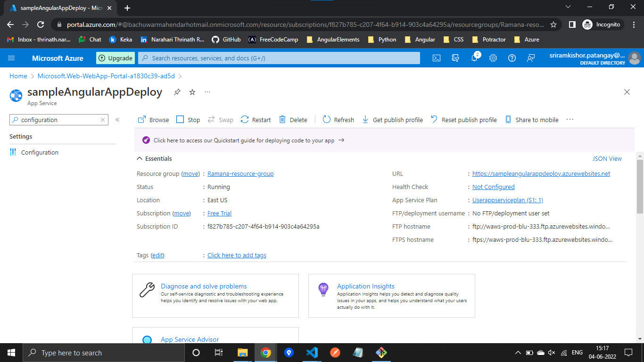
Task: Pin sampleAngularAppDeploy to dashboard
Action: [177, 92]
